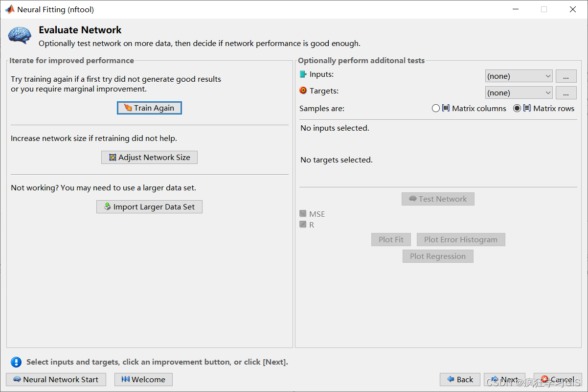Open Adjust Network Size

pos(149,157)
